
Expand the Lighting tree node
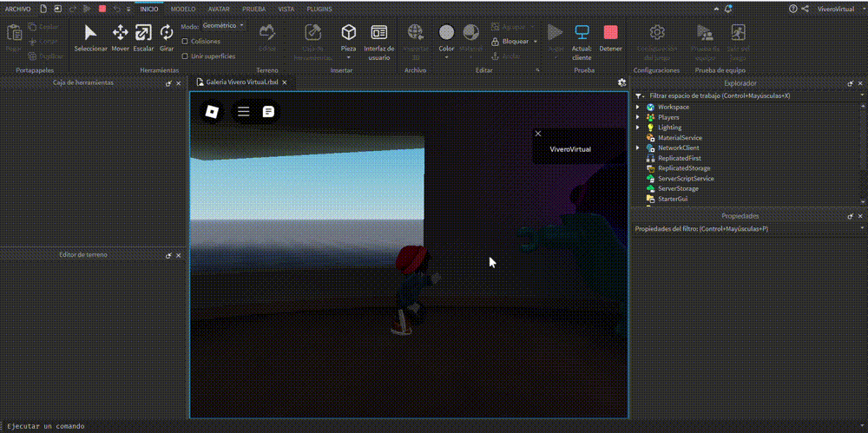[x=638, y=128]
